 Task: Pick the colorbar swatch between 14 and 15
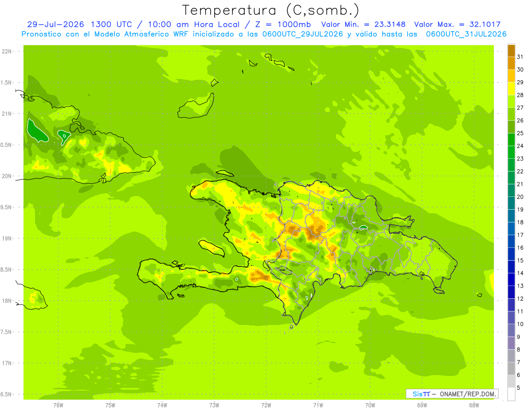[511, 267]
